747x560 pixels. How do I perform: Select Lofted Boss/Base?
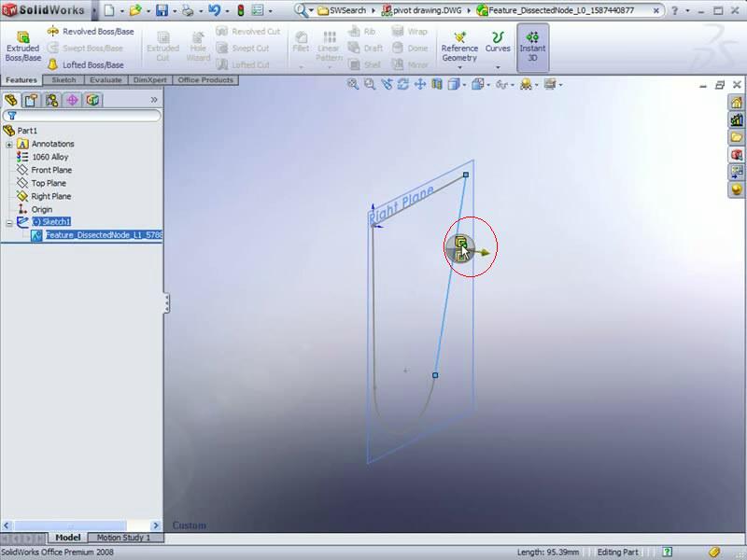[x=86, y=64]
